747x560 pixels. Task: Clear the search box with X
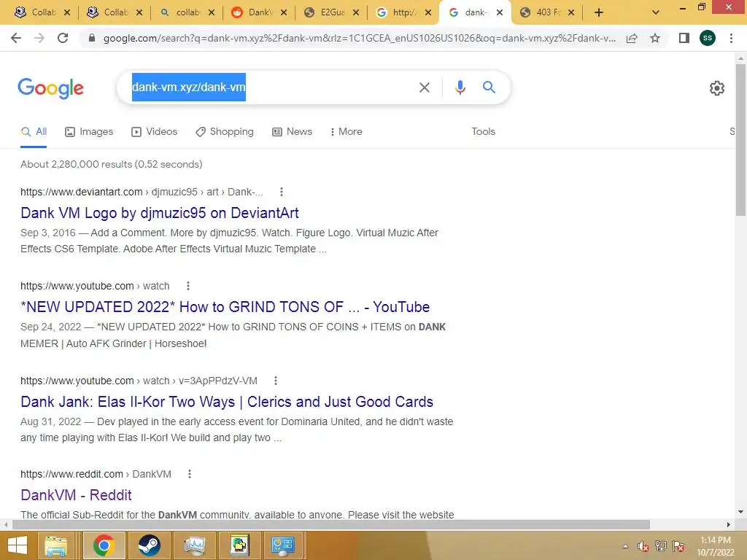(424, 87)
